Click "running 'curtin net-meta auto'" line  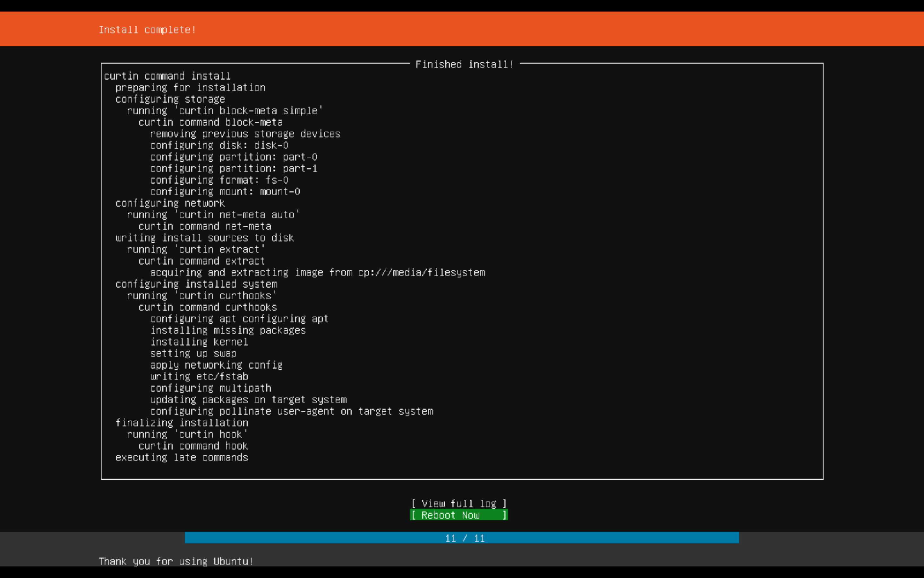click(213, 215)
